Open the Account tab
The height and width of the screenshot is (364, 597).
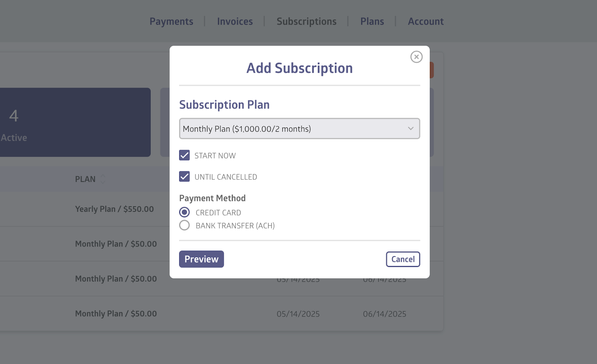(x=426, y=22)
